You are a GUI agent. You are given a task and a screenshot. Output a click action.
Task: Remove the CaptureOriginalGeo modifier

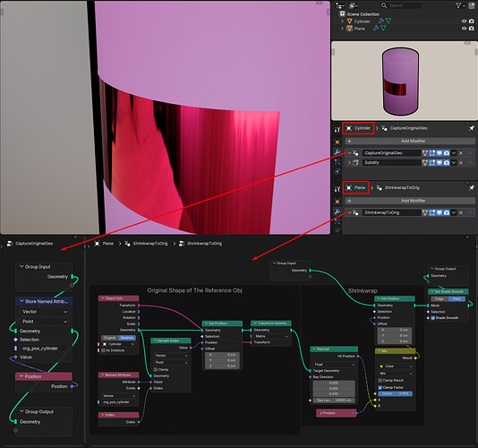461,153
